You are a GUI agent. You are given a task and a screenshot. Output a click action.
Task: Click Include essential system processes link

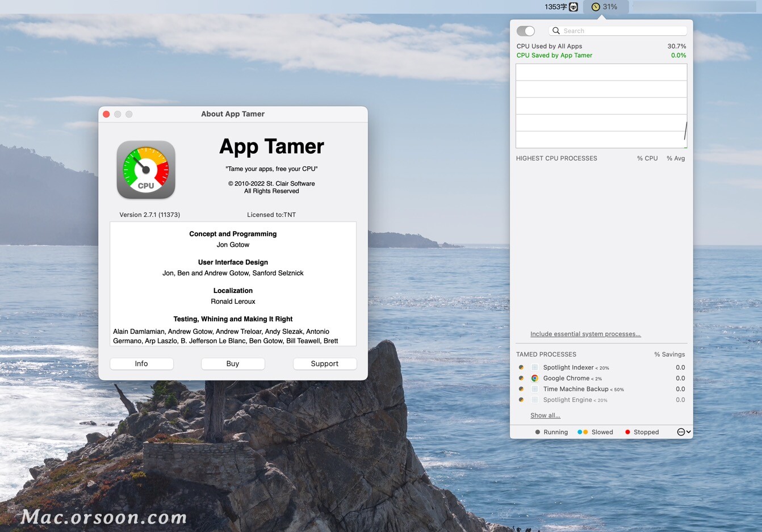click(585, 334)
